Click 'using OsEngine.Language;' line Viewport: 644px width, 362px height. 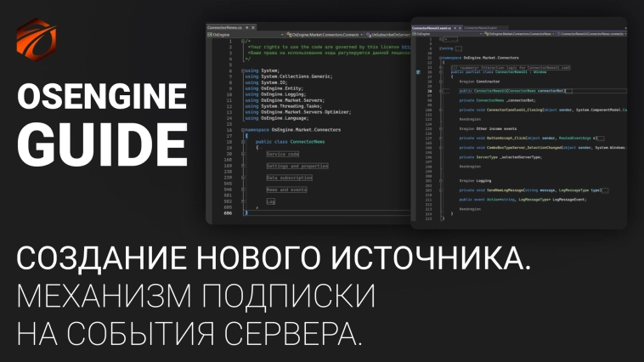click(x=276, y=118)
